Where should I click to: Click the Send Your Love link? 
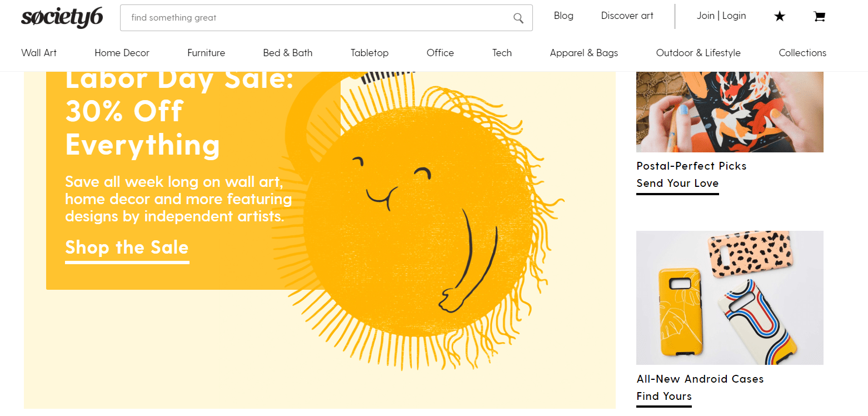(x=677, y=184)
